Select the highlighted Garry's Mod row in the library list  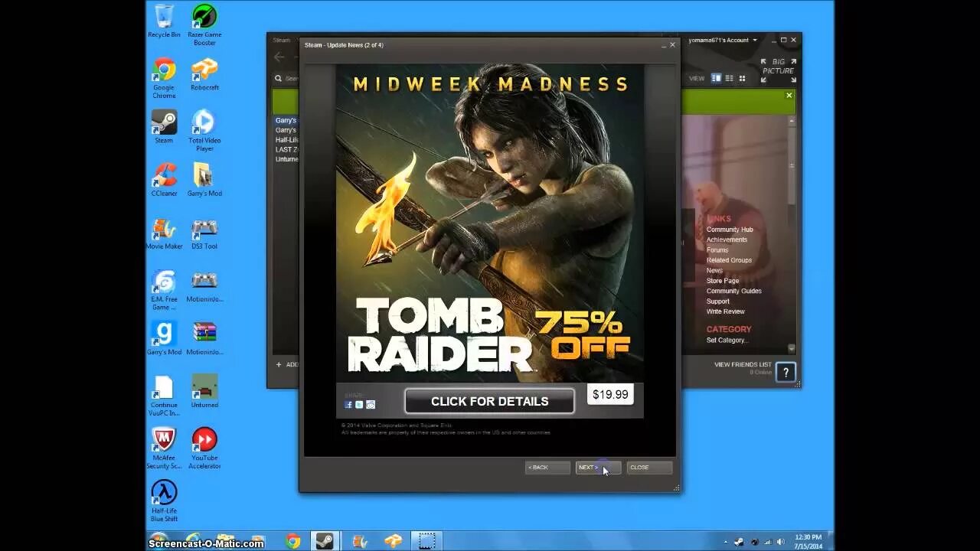click(x=286, y=120)
